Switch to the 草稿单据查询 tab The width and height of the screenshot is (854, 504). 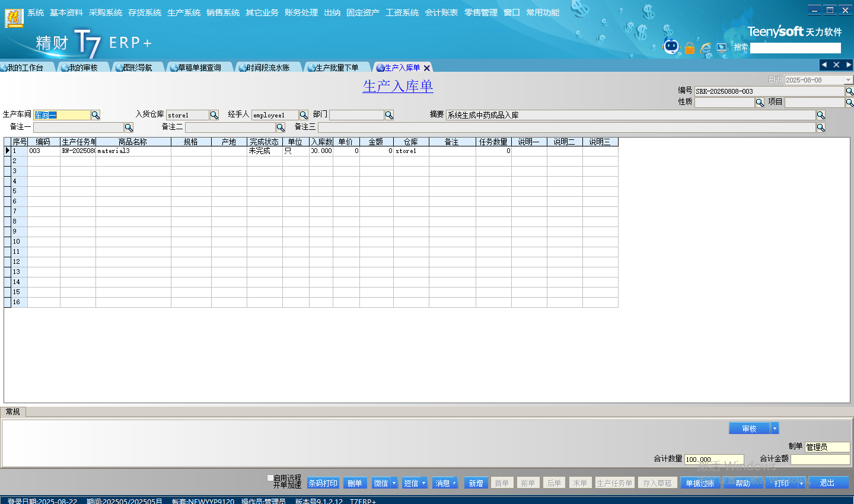coord(199,68)
